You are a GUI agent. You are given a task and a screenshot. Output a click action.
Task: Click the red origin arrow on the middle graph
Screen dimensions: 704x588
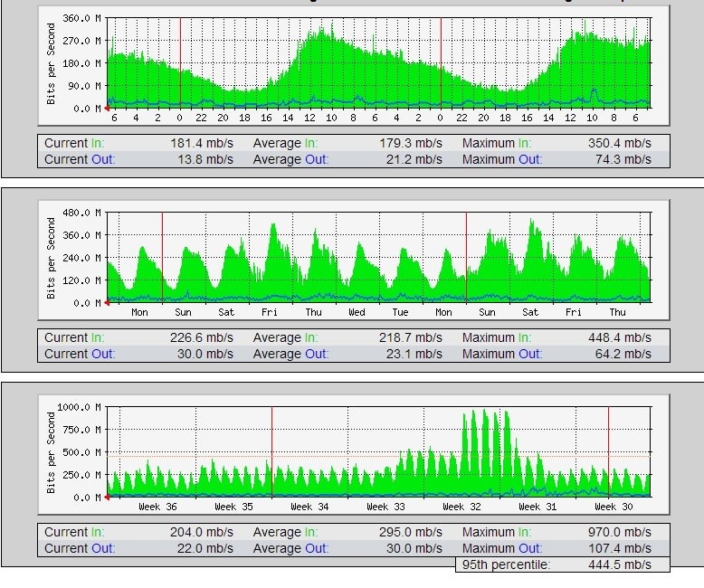tap(108, 304)
